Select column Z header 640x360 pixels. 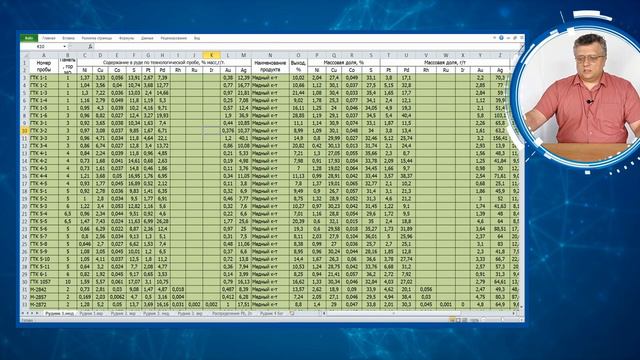pos(500,55)
